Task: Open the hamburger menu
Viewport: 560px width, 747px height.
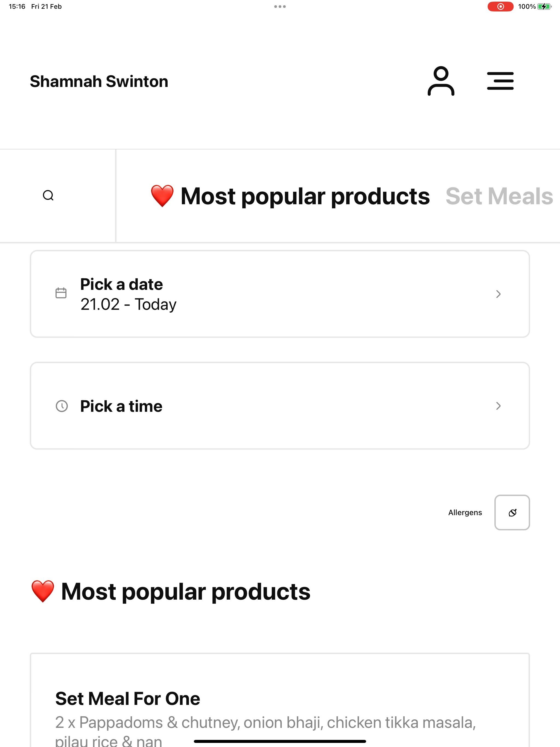Action: coord(500,81)
